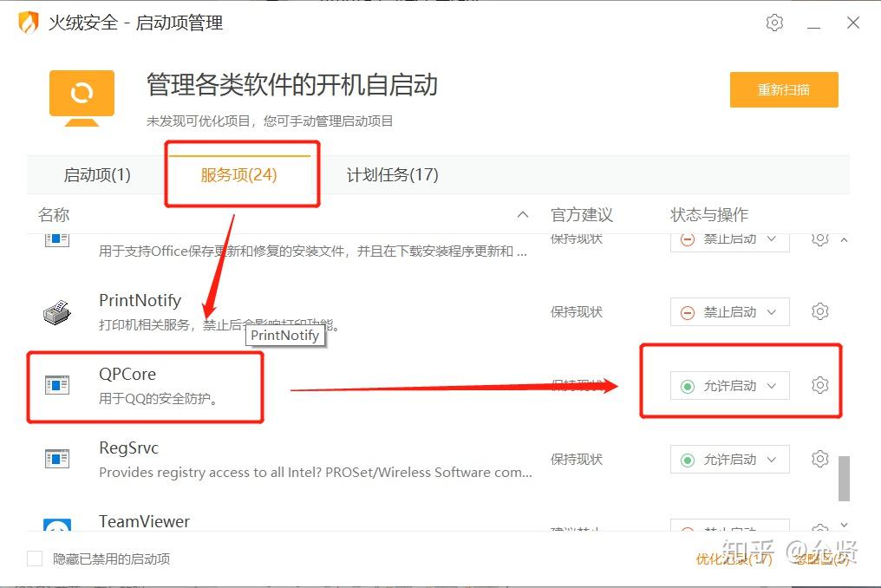Select the QPCore service name
The image size is (881, 588).
click(127, 374)
